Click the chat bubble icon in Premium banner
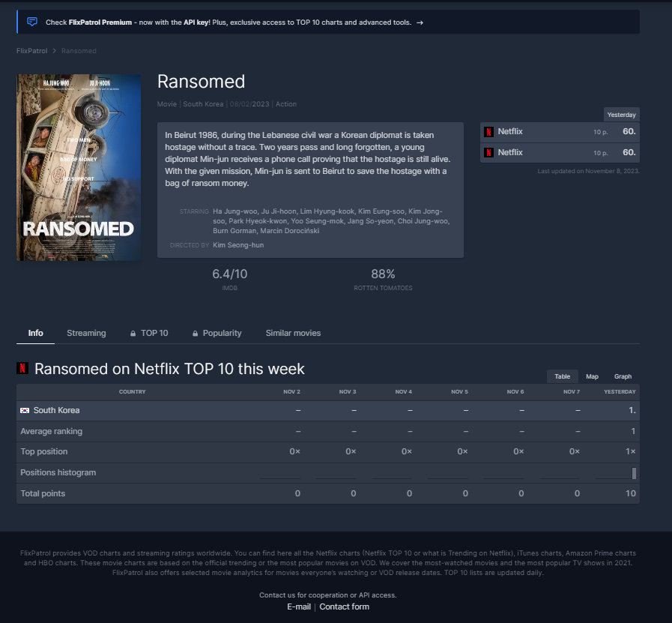 (32, 22)
